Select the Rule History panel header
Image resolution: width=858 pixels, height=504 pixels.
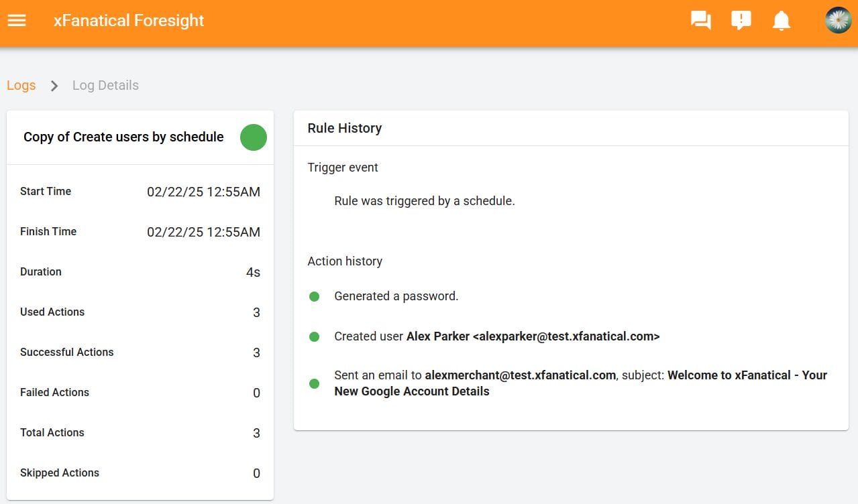(x=344, y=128)
